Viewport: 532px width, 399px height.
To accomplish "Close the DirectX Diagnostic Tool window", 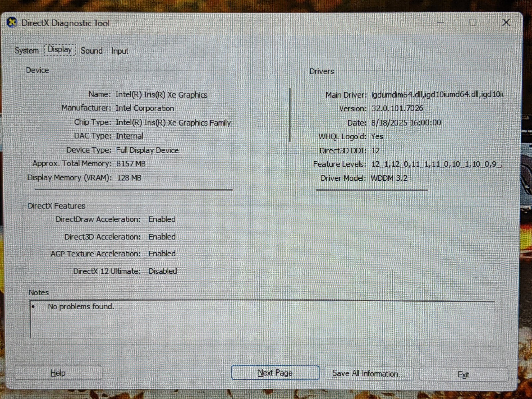I will point(506,23).
